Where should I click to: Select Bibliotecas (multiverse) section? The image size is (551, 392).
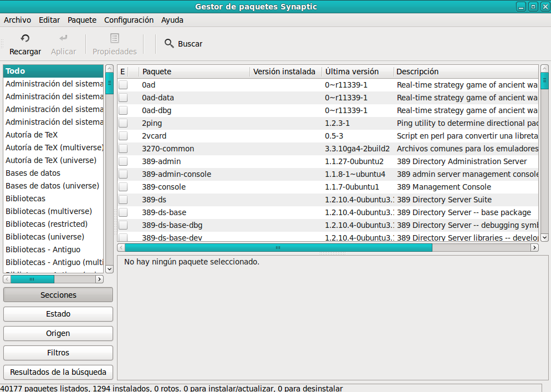tap(53, 211)
